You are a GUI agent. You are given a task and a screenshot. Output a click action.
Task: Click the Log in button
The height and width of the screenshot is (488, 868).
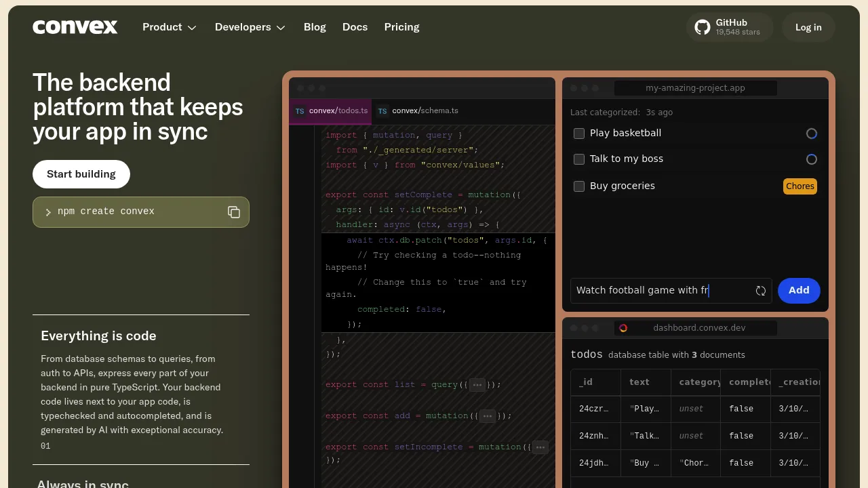(x=808, y=27)
